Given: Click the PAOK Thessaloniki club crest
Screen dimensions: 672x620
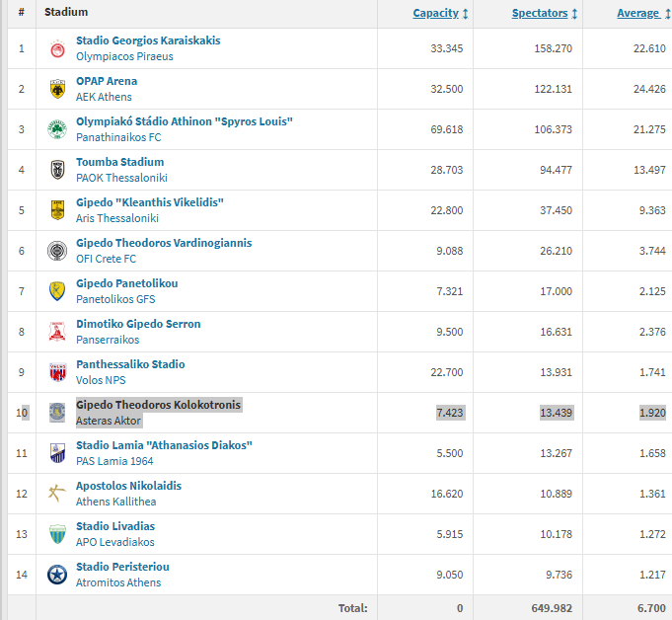Looking at the screenshot, I should click(57, 170).
